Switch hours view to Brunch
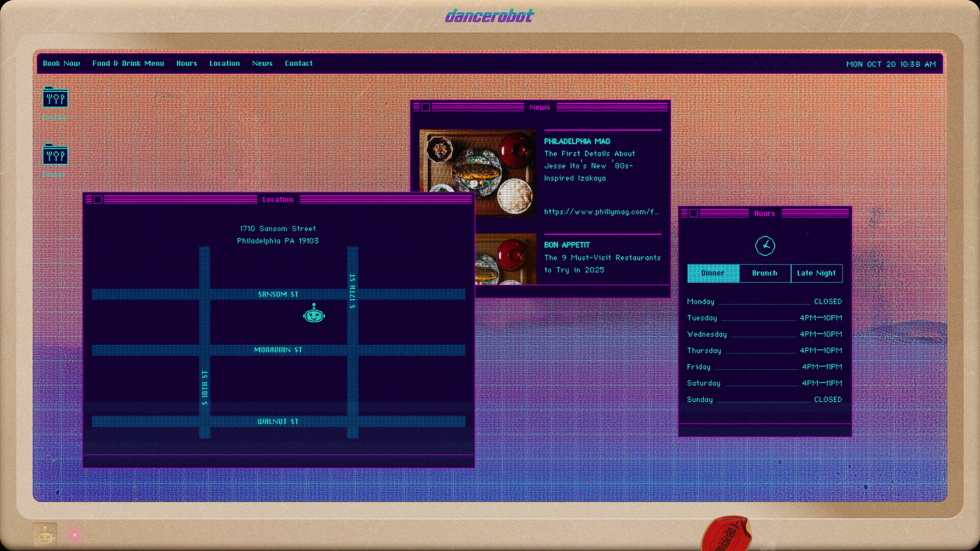Screen dimensions: 980x551 (x=764, y=273)
